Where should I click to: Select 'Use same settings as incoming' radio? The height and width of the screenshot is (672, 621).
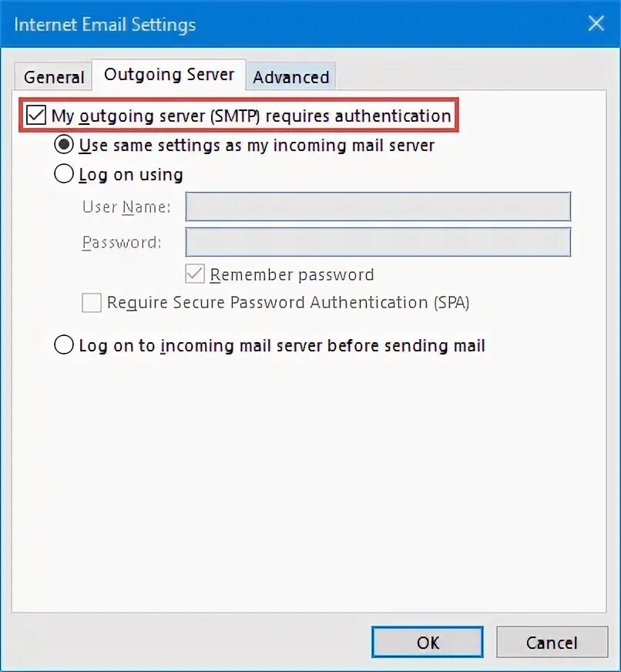coord(65,145)
